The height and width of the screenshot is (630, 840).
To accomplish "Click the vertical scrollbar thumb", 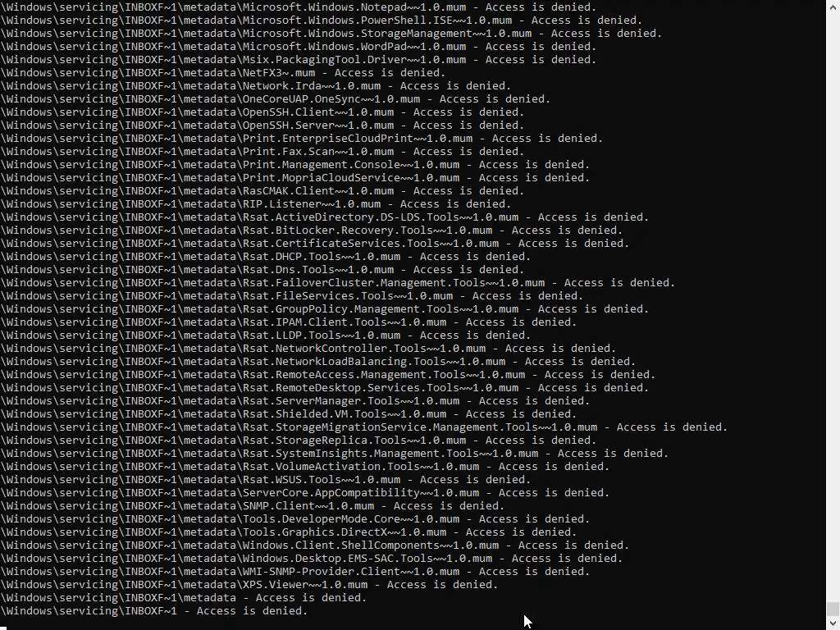I will click(x=833, y=609).
